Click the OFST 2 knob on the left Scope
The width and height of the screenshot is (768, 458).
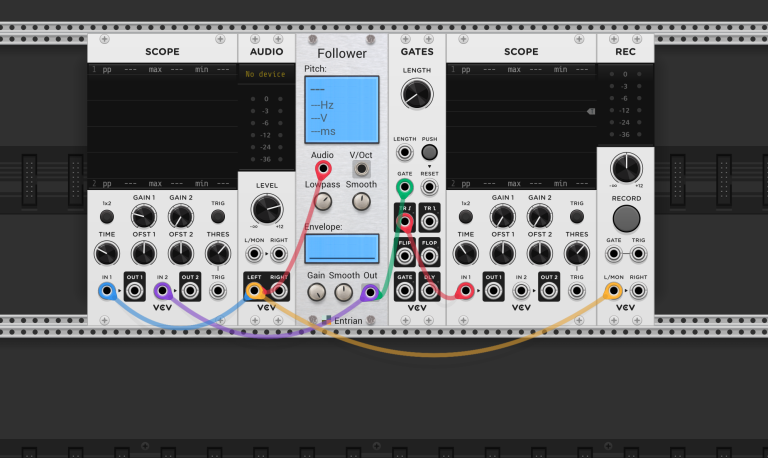point(181,254)
